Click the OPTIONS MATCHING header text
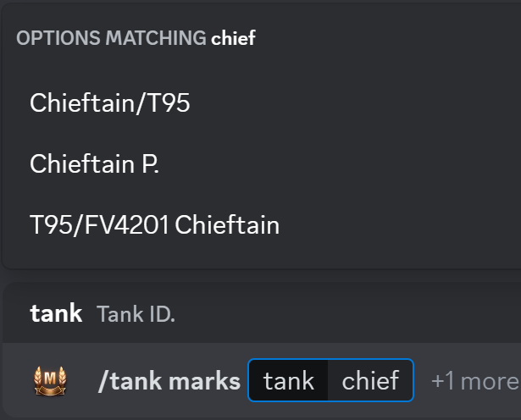The width and height of the screenshot is (521, 420). pos(111,38)
